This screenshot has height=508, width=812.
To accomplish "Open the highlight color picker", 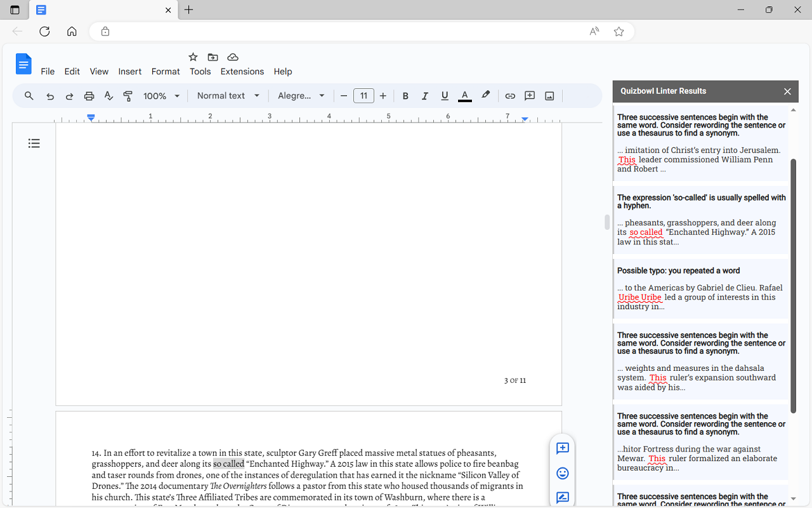I will [x=486, y=95].
